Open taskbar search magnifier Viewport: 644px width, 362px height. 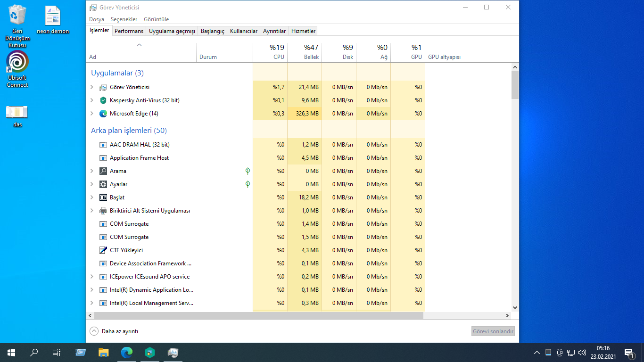coord(34,352)
